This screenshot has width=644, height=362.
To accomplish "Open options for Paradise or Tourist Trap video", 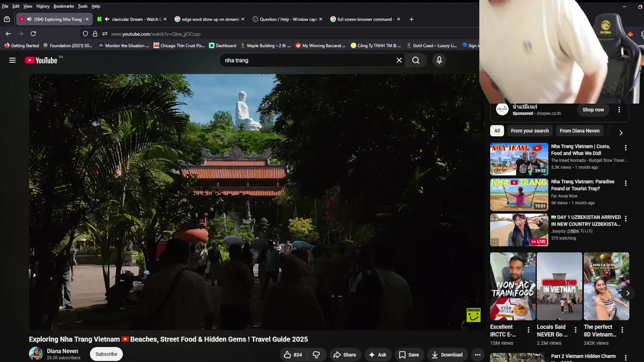I will pos(625,184).
